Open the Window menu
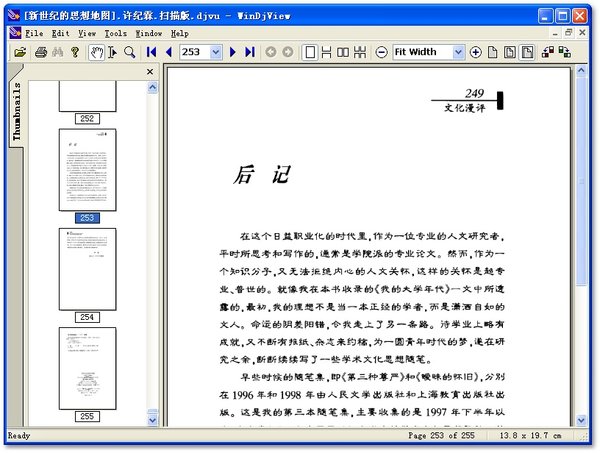The width and height of the screenshot is (600, 453). 149,33
